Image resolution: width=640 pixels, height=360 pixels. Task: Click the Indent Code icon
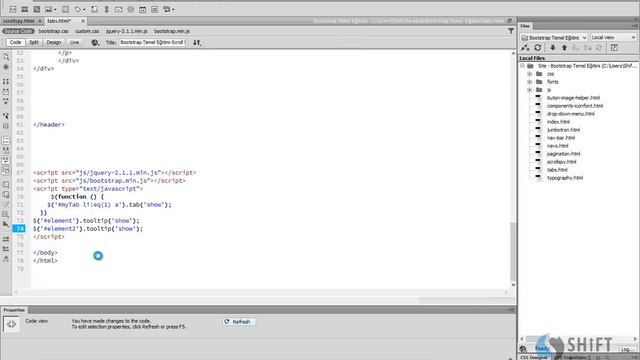[6, 239]
